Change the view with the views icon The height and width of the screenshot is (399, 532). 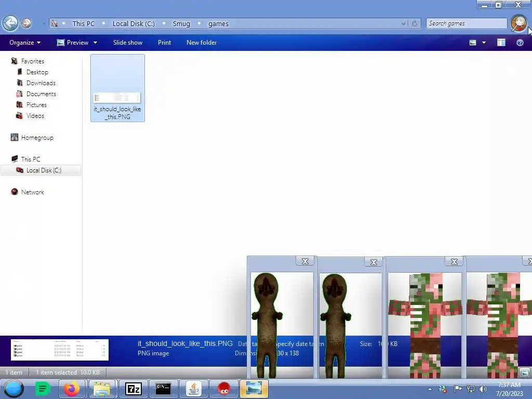pos(473,43)
